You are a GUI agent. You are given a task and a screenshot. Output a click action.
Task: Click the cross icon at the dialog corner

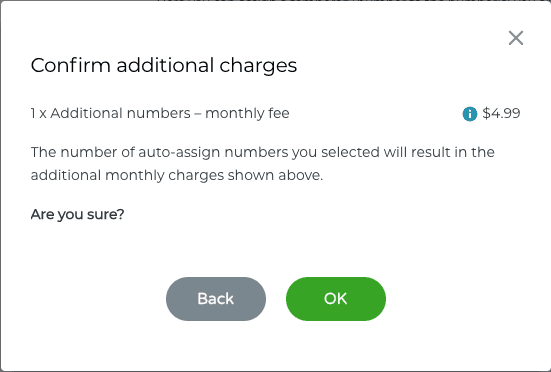pos(516,38)
